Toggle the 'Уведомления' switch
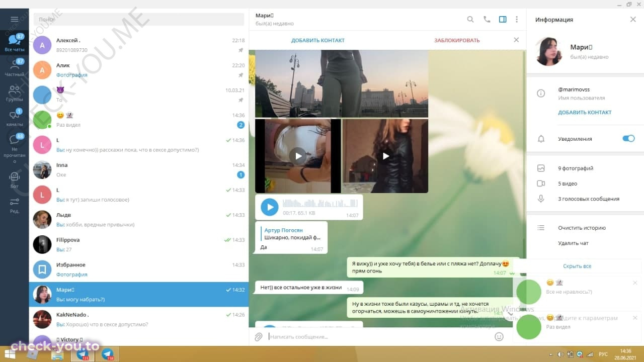Image resolution: width=644 pixels, height=362 pixels. click(x=628, y=138)
